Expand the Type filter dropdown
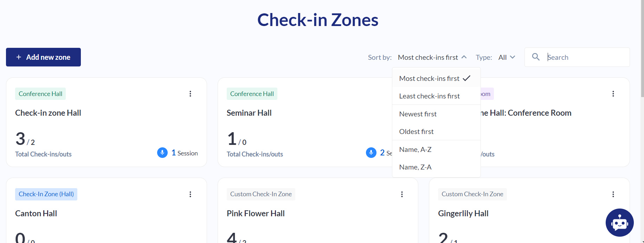 click(x=507, y=57)
